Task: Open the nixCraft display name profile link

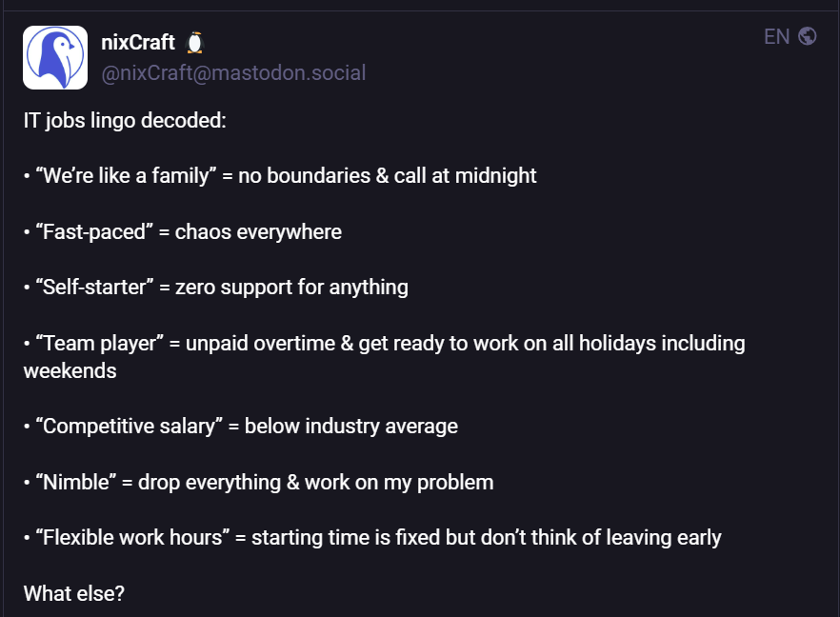Action: [x=138, y=42]
